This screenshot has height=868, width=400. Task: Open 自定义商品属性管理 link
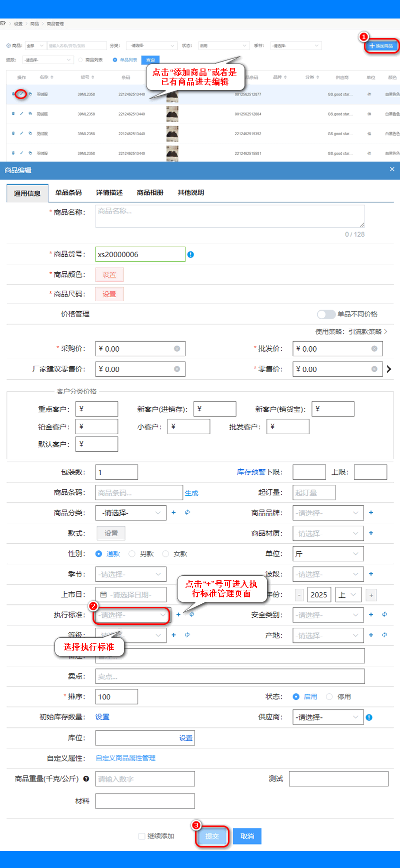[125, 758]
